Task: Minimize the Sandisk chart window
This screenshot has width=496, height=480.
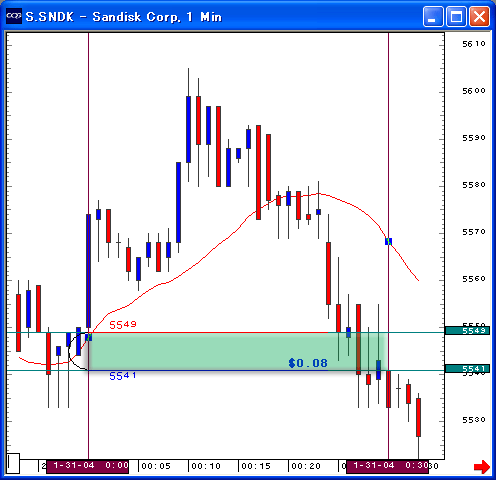Action: tap(433, 16)
